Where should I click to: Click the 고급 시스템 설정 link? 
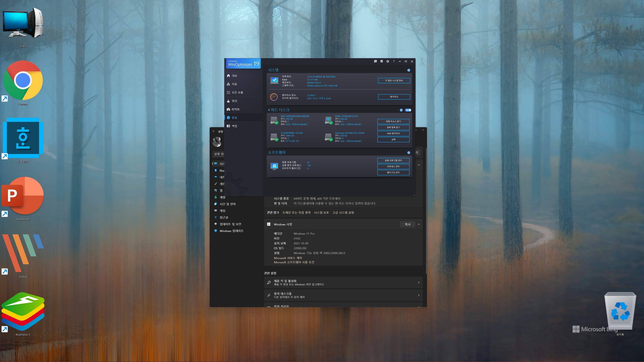(343, 213)
